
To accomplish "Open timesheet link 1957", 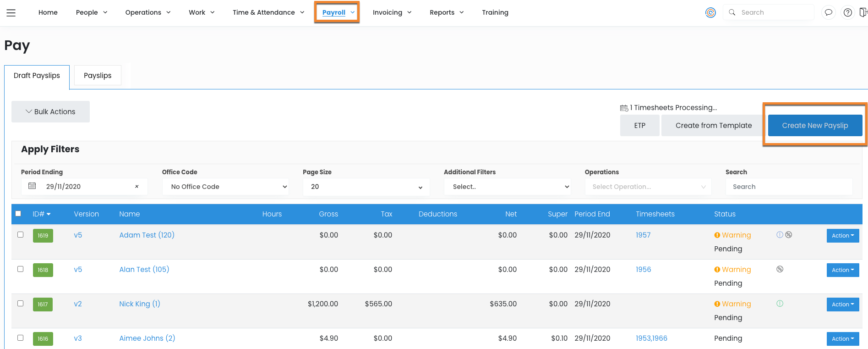I will coord(643,235).
